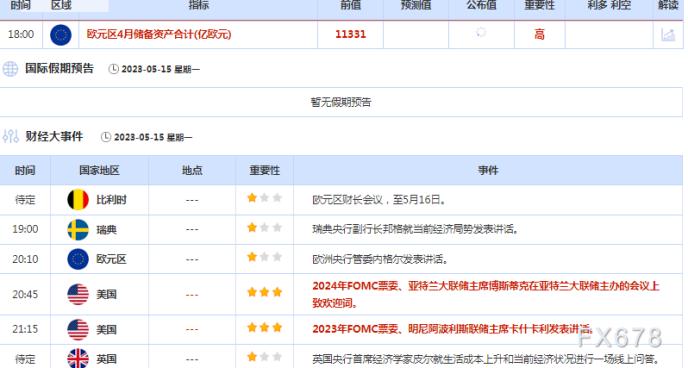Click the 利多 利空 column header
The image size is (688, 368).
click(x=609, y=5)
